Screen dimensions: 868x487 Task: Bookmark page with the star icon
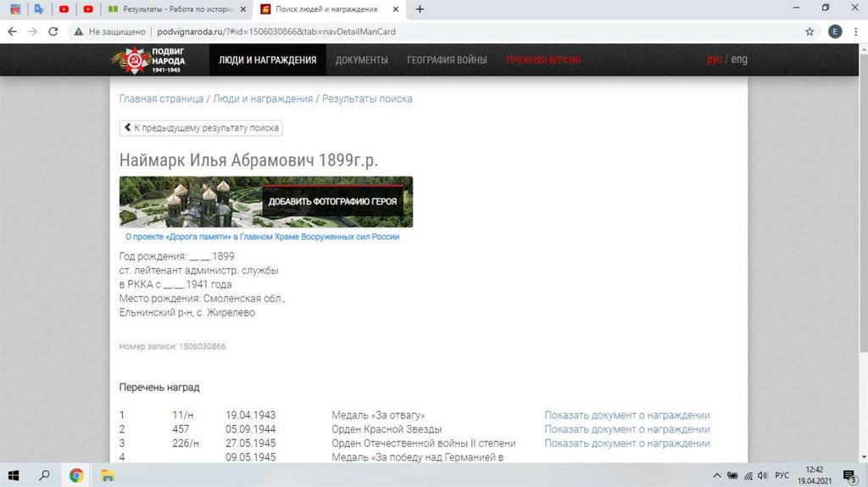pyautogui.click(x=810, y=31)
